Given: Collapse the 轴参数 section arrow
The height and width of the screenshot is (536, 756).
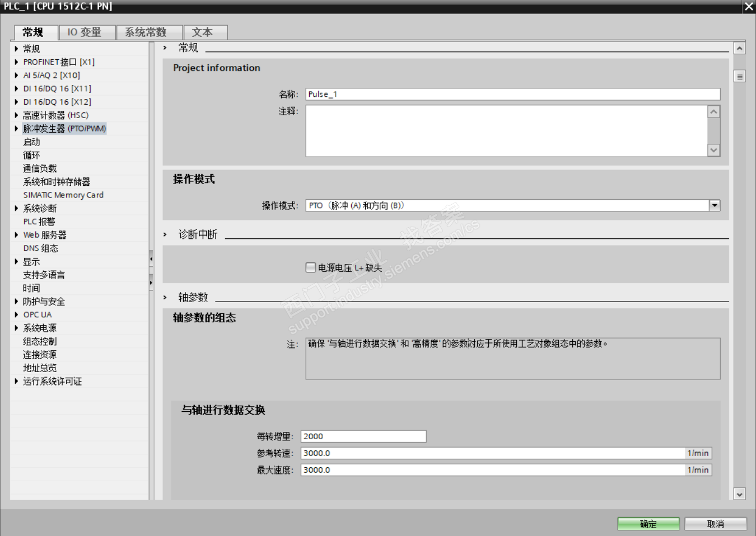Looking at the screenshot, I should (165, 297).
